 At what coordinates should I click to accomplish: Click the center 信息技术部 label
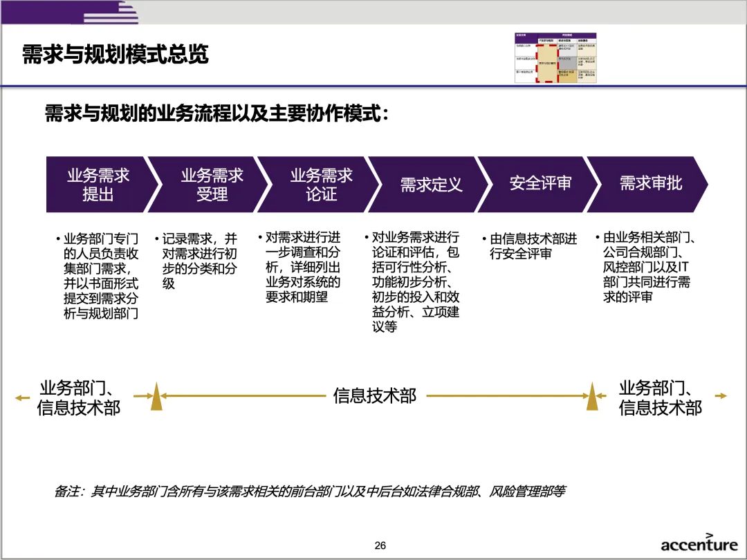tap(375, 395)
